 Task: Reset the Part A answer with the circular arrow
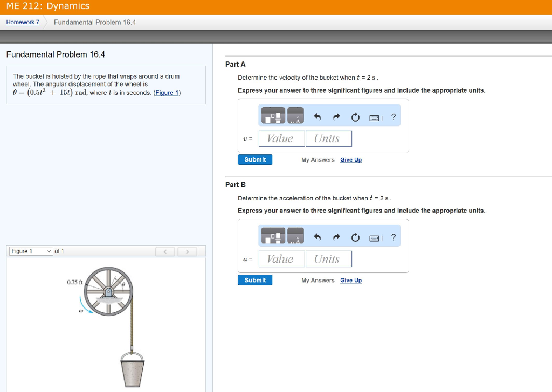tap(355, 117)
